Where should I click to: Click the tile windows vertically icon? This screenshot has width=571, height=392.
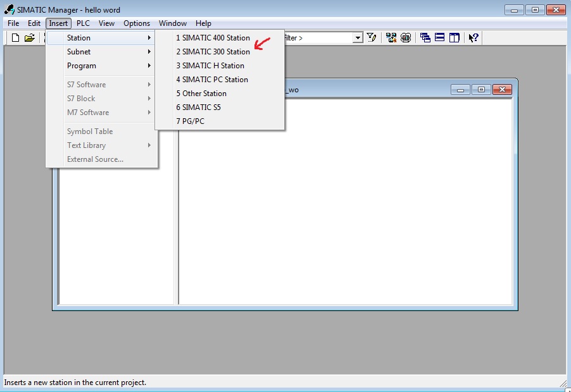pyautogui.click(x=454, y=38)
